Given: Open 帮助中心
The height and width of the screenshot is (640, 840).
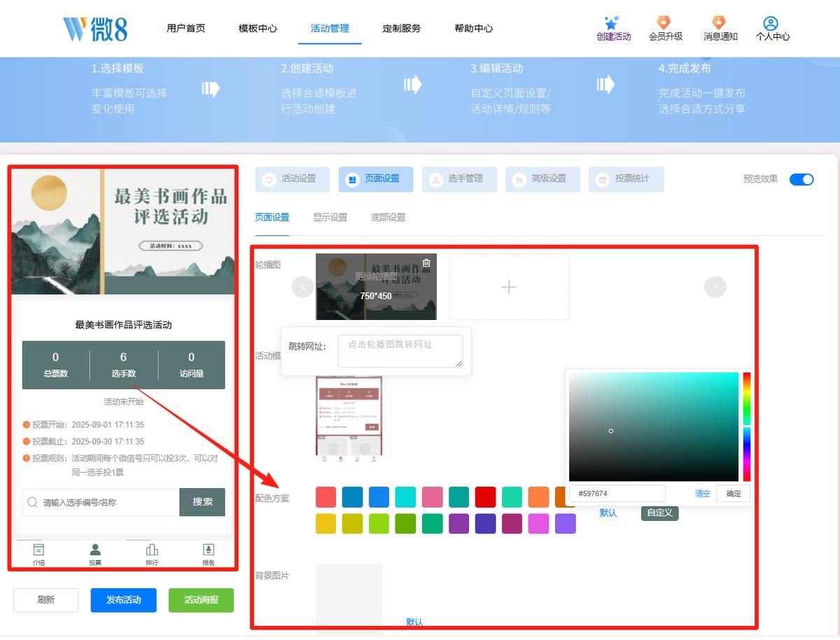Looking at the screenshot, I should pyautogui.click(x=474, y=29).
